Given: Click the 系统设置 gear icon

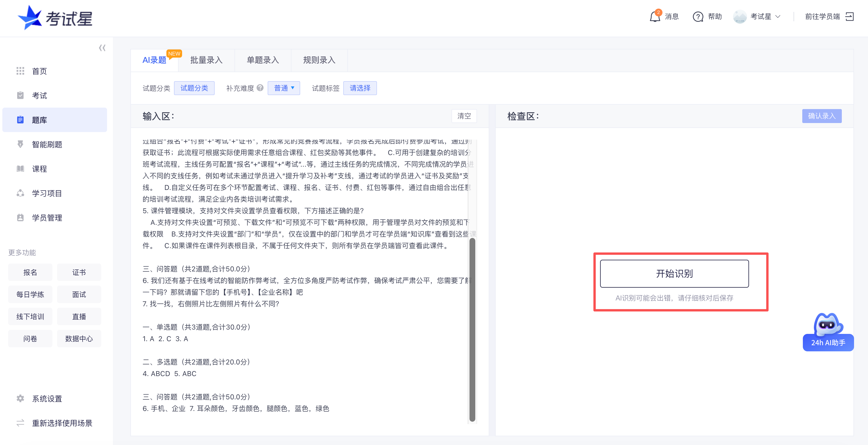Looking at the screenshot, I should [x=20, y=398].
